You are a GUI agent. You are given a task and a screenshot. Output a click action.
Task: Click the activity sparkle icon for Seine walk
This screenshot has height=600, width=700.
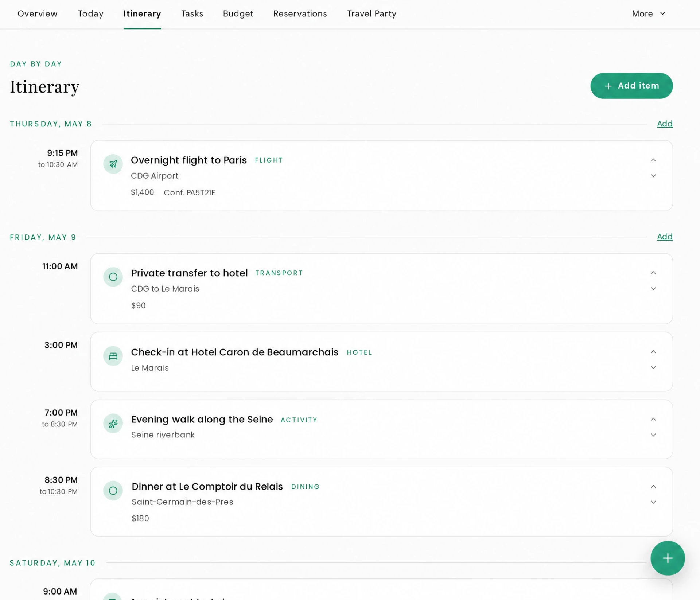[113, 424]
